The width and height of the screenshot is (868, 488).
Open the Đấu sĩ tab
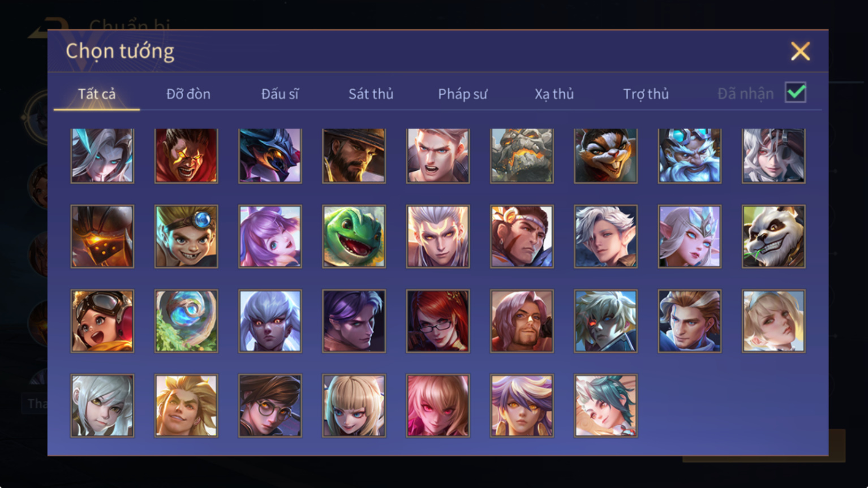pyautogui.click(x=280, y=94)
